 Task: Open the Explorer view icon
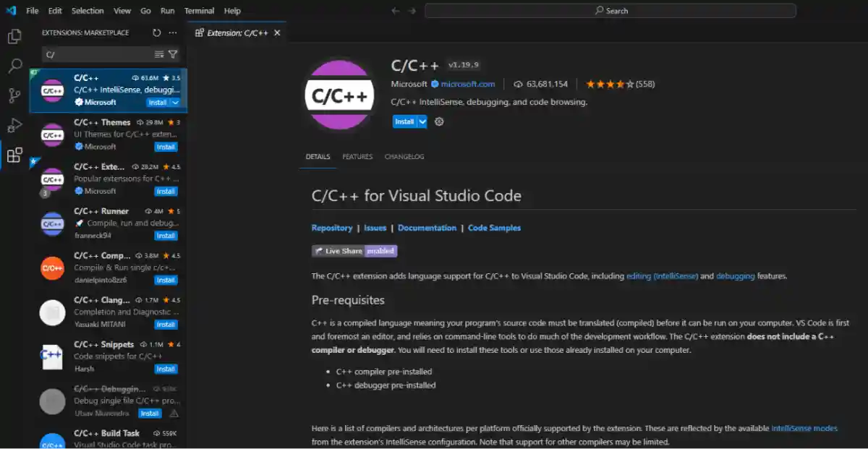point(13,36)
